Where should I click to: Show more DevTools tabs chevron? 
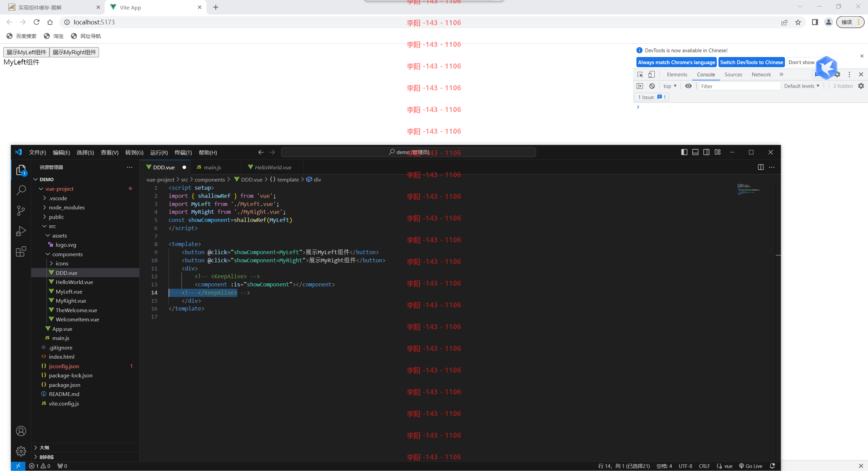(782, 74)
